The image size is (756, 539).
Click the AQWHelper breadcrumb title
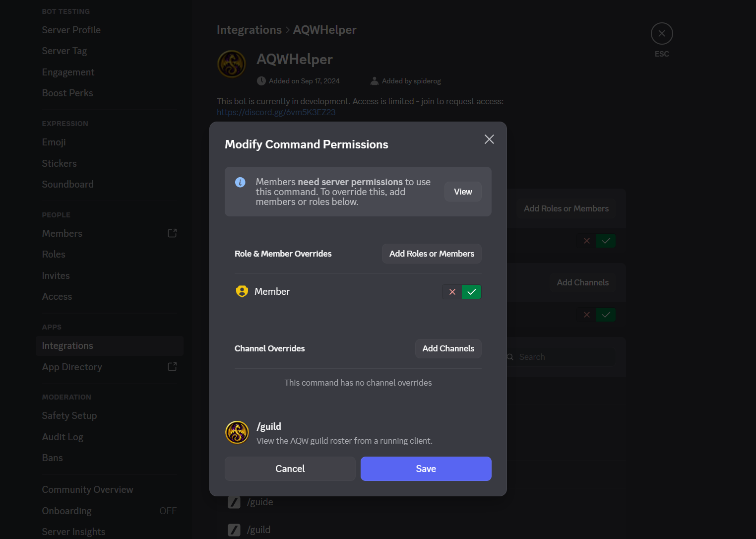pos(324,30)
